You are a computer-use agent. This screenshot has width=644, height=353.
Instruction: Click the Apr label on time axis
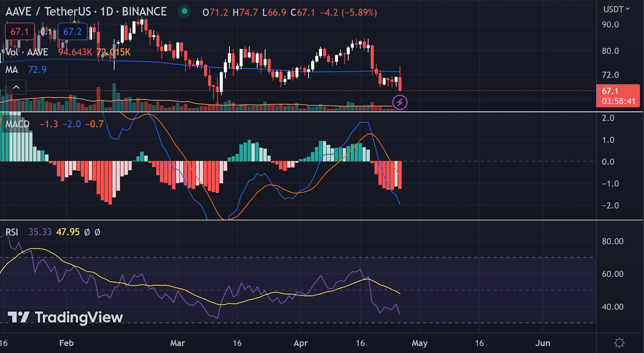301,343
